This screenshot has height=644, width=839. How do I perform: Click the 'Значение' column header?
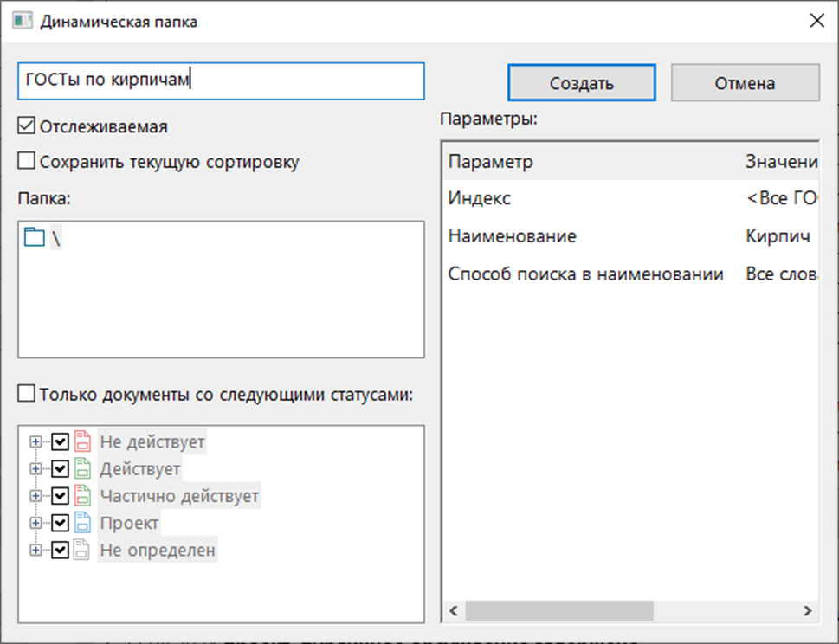point(780,162)
